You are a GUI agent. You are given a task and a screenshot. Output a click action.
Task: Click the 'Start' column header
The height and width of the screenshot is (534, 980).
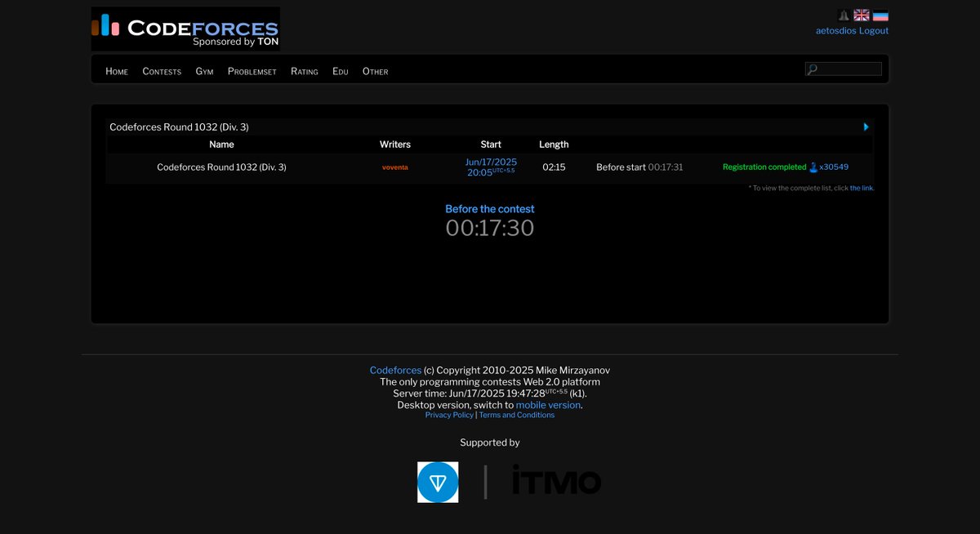(491, 145)
